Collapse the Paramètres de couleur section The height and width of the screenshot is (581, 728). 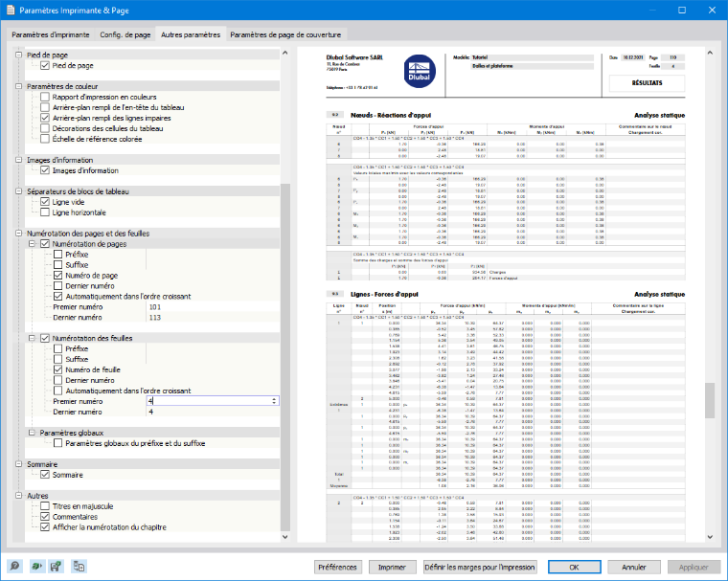[18, 86]
